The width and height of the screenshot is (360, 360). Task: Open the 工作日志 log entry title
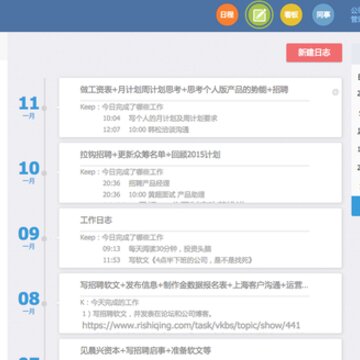tap(96, 220)
